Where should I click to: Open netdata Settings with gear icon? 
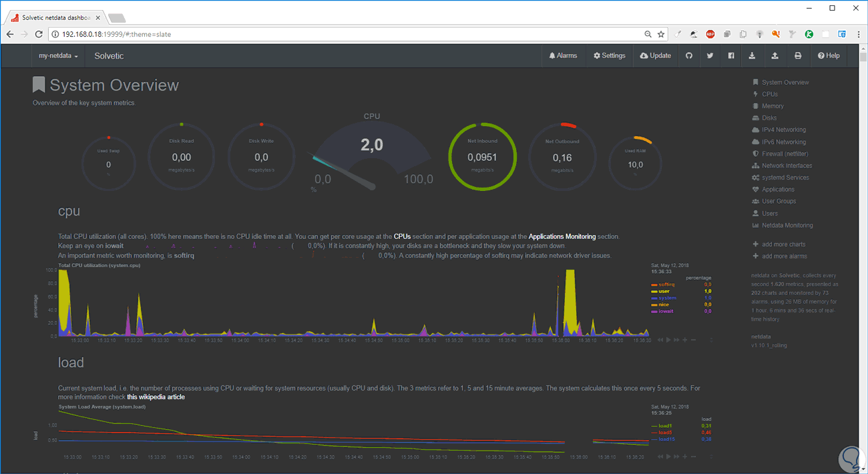pos(610,56)
